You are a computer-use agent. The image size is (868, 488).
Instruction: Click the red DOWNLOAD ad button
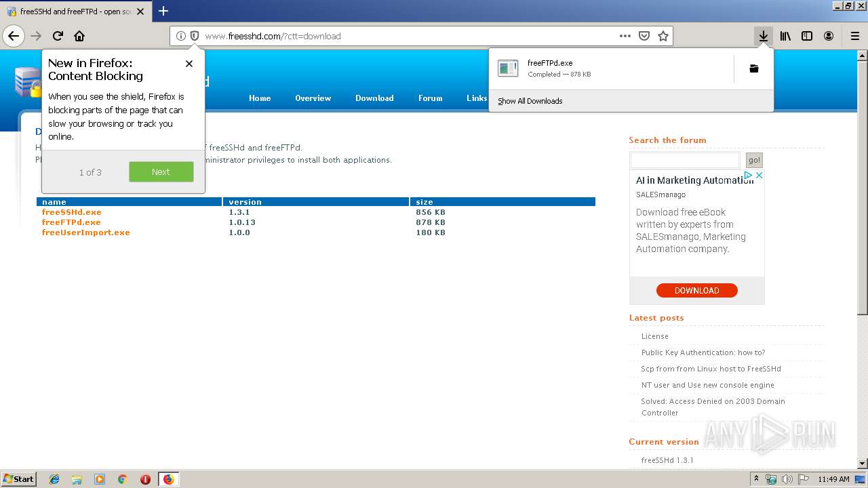tap(696, 290)
